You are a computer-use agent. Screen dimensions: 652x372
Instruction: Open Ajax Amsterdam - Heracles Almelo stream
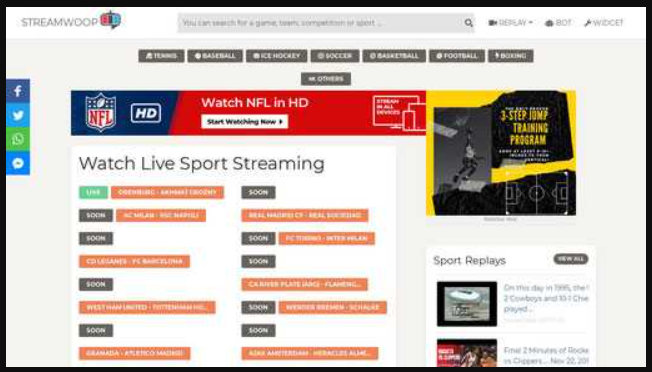(x=310, y=353)
